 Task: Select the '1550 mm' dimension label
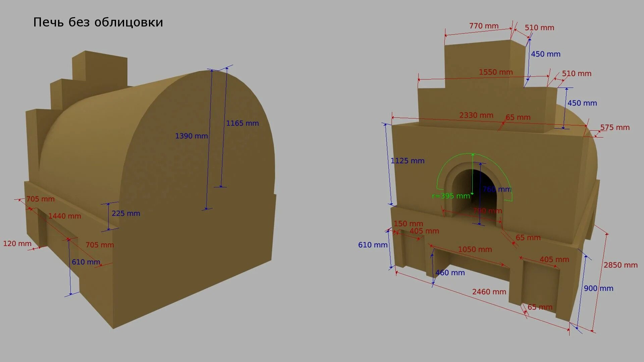[x=496, y=72]
